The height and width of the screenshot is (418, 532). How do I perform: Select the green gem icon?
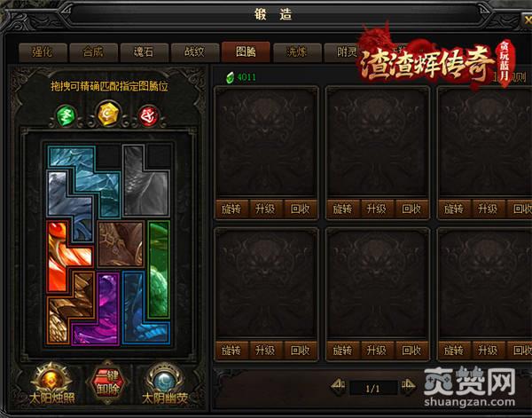[x=66, y=115]
